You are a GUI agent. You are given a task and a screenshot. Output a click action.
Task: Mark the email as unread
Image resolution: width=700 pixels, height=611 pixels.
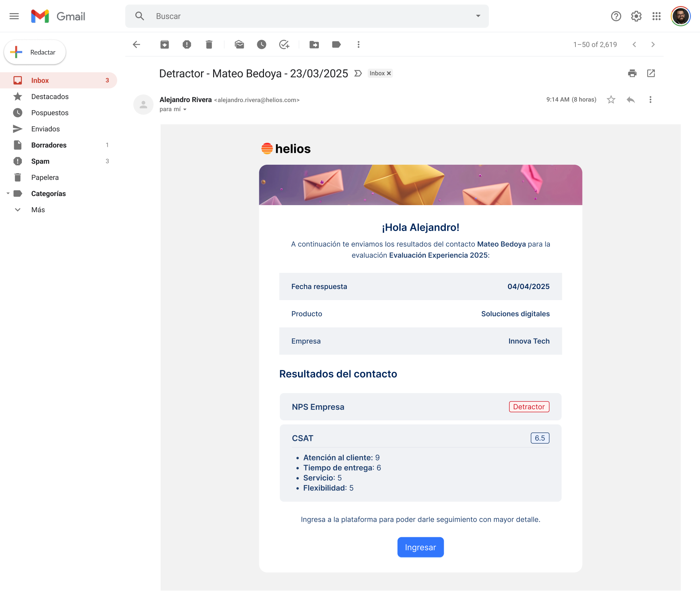tap(240, 44)
